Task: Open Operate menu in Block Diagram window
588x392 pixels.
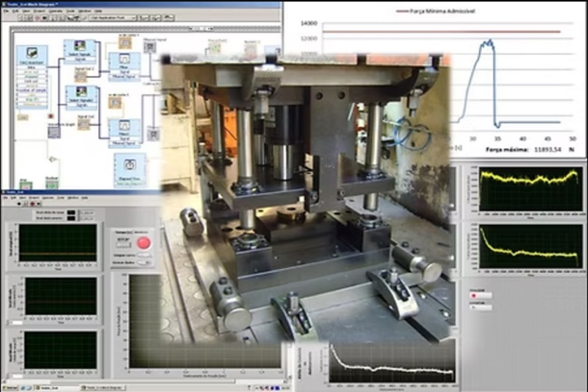Action: tap(56, 11)
